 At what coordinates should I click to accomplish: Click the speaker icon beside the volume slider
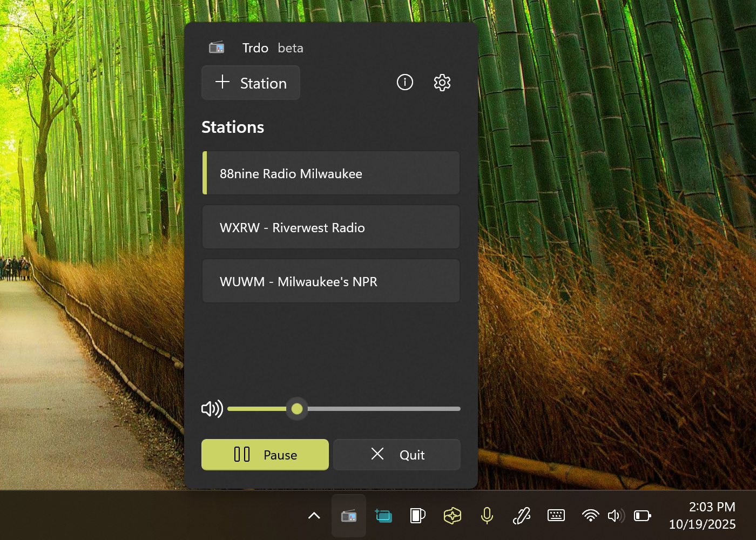pos(212,409)
